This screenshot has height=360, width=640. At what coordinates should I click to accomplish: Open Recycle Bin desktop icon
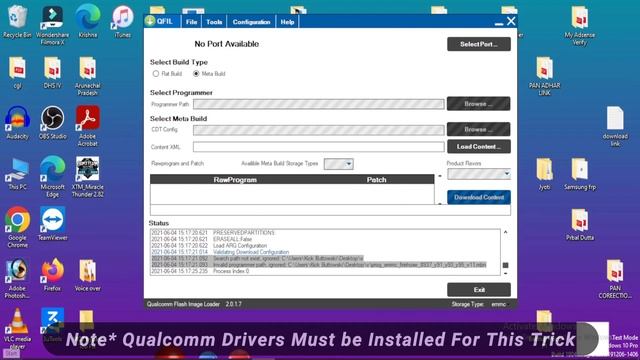tap(17, 22)
